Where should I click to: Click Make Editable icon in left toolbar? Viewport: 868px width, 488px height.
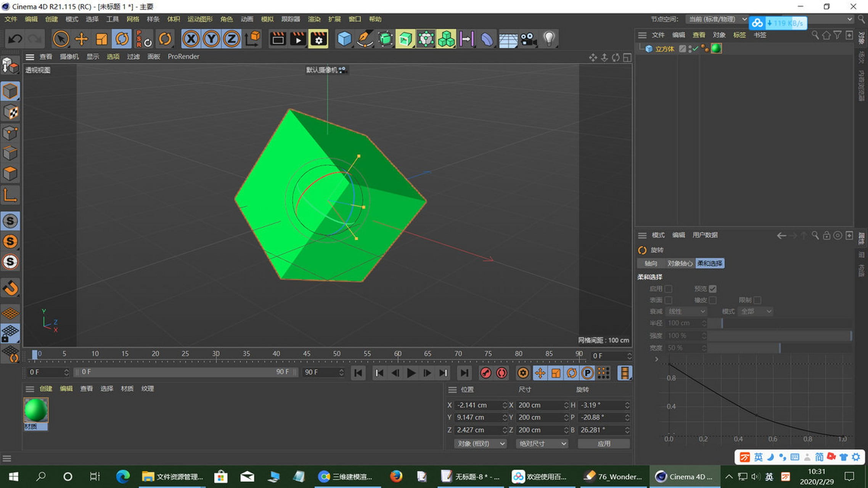click(x=10, y=66)
